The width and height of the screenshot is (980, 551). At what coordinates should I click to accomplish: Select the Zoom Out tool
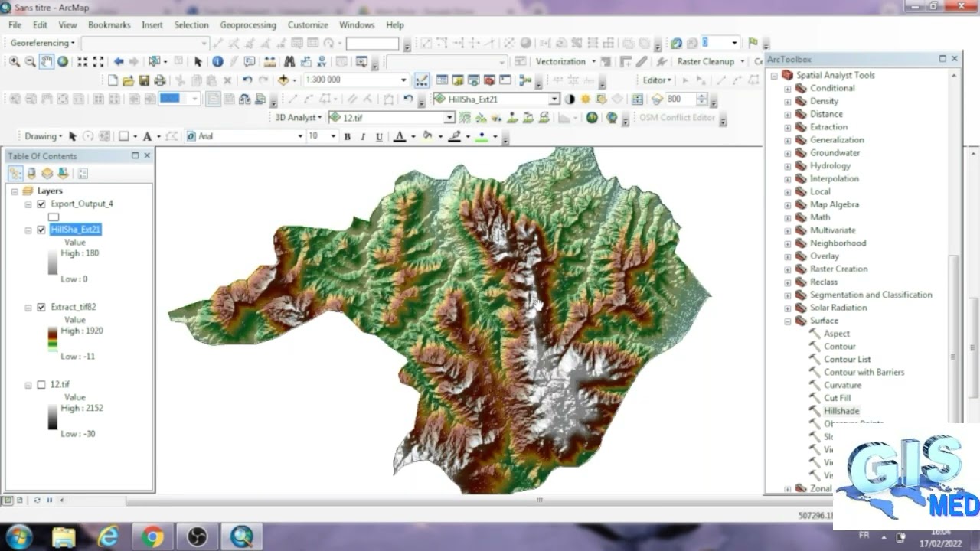31,62
